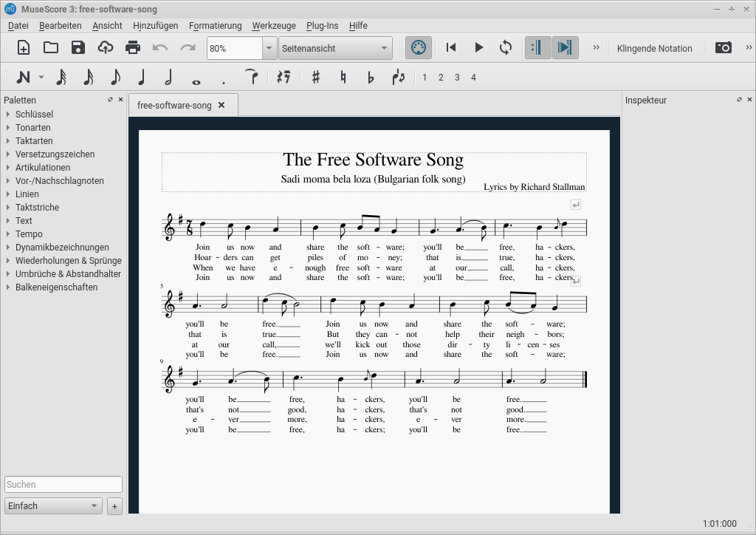Switch to voice 4
The height and width of the screenshot is (535, 756).
point(473,77)
